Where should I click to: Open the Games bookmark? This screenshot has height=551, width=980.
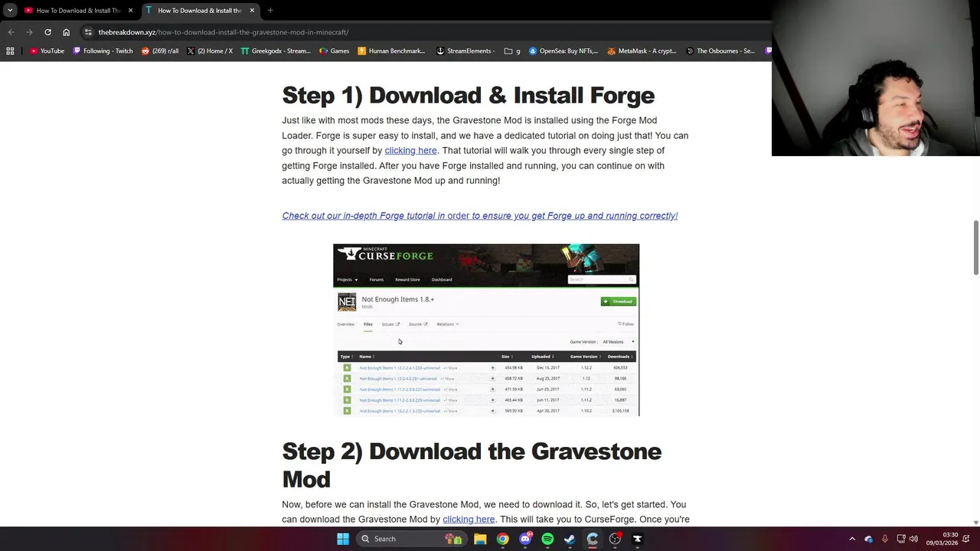(335, 51)
